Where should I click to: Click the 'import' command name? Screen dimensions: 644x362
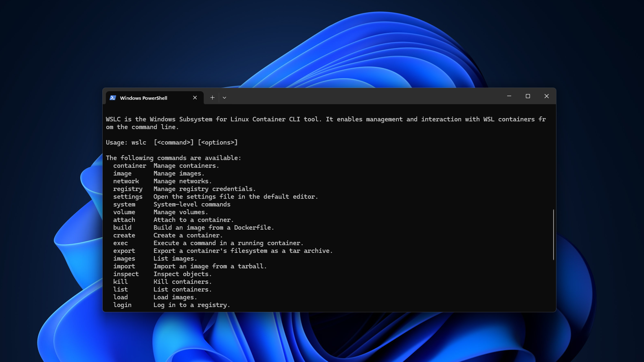[124, 266]
